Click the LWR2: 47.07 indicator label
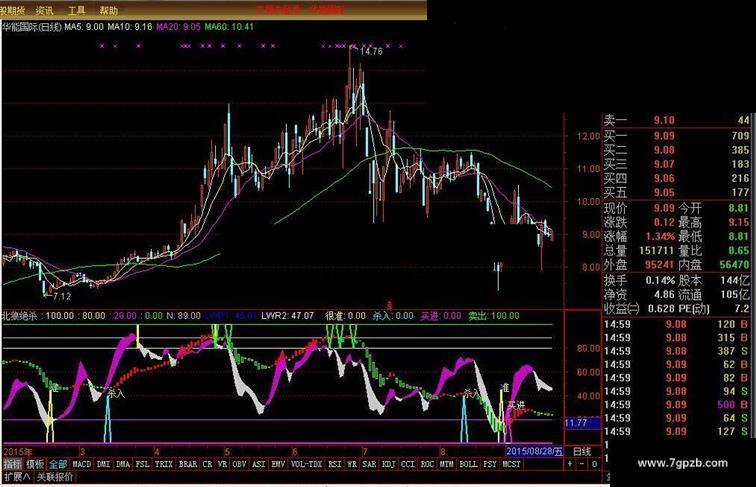This screenshot has height=487, width=756. 287,316
